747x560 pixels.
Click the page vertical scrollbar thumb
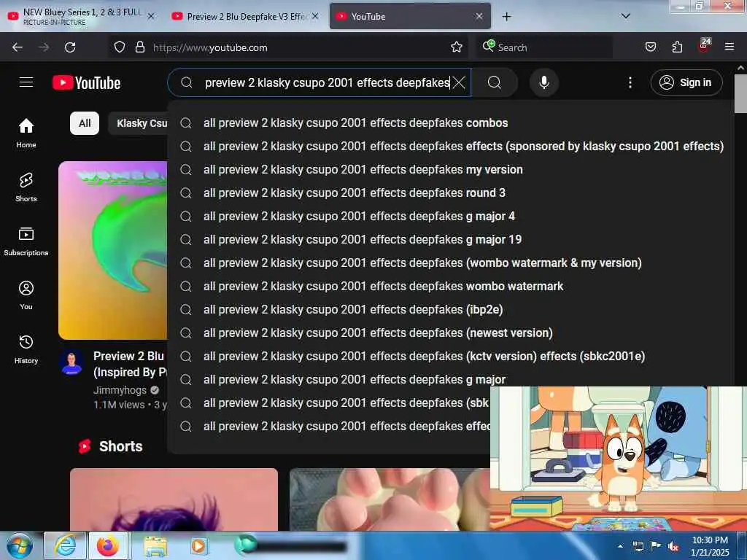[740, 93]
